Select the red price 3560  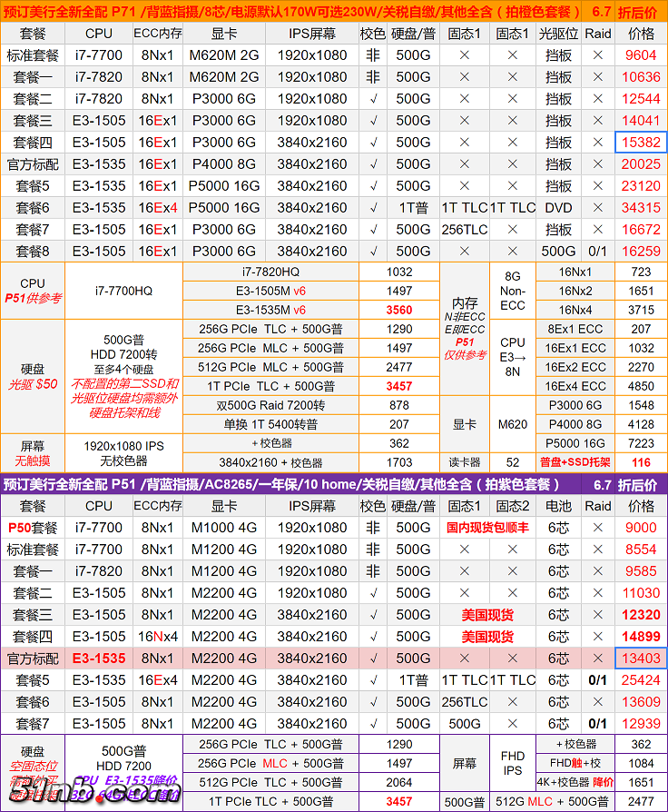(x=399, y=311)
